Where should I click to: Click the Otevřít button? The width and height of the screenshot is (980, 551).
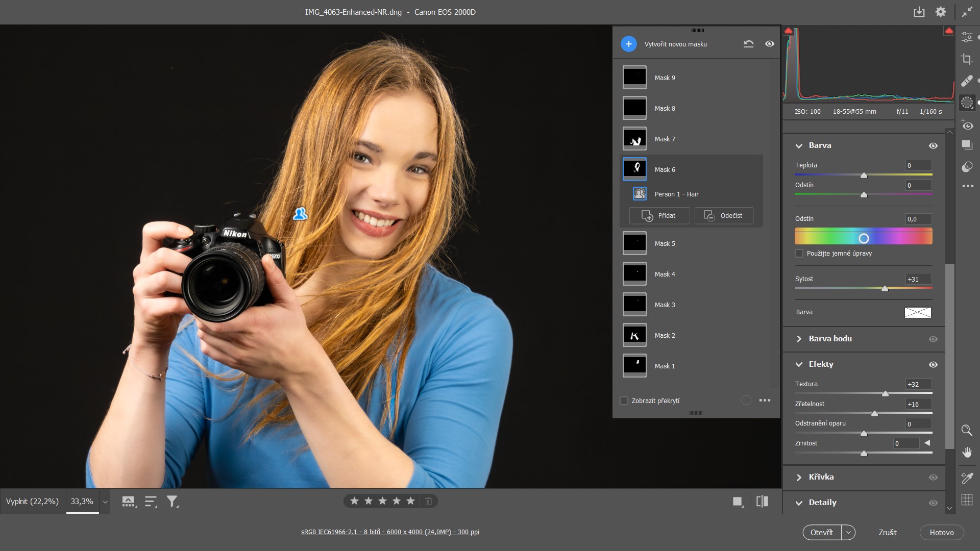pos(822,533)
